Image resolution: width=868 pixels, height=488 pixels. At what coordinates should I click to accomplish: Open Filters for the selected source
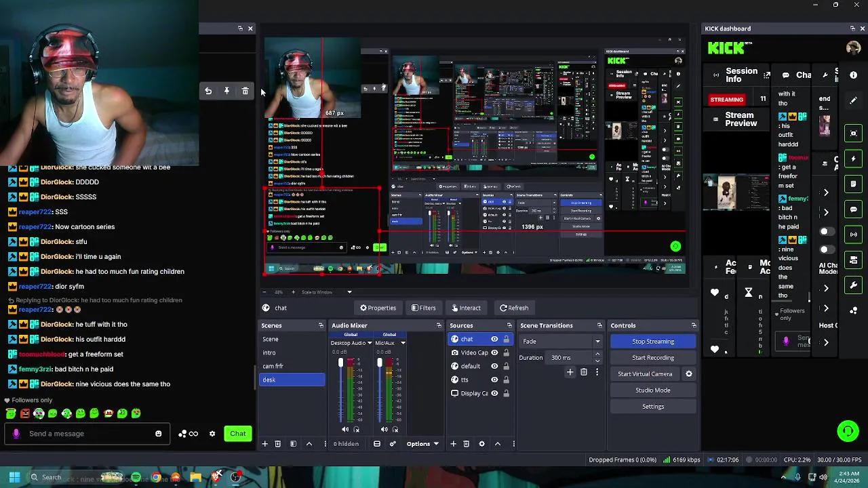pos(423,308)
